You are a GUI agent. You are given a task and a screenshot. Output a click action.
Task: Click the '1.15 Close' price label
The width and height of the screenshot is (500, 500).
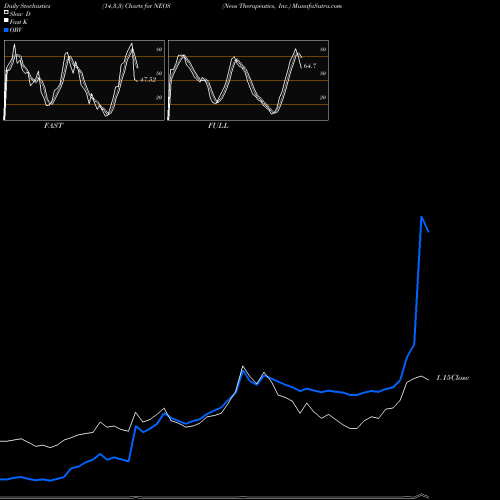(x=453, y=378)
